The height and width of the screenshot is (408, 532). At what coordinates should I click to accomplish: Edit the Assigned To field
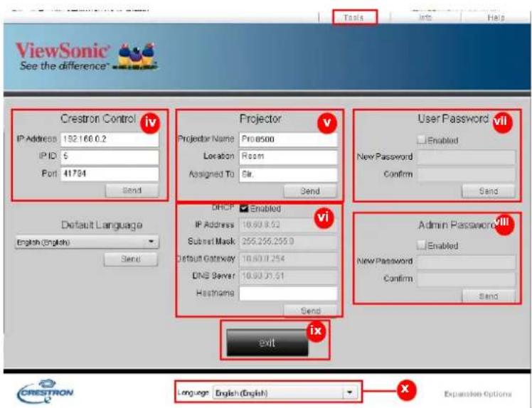point(288,174)
